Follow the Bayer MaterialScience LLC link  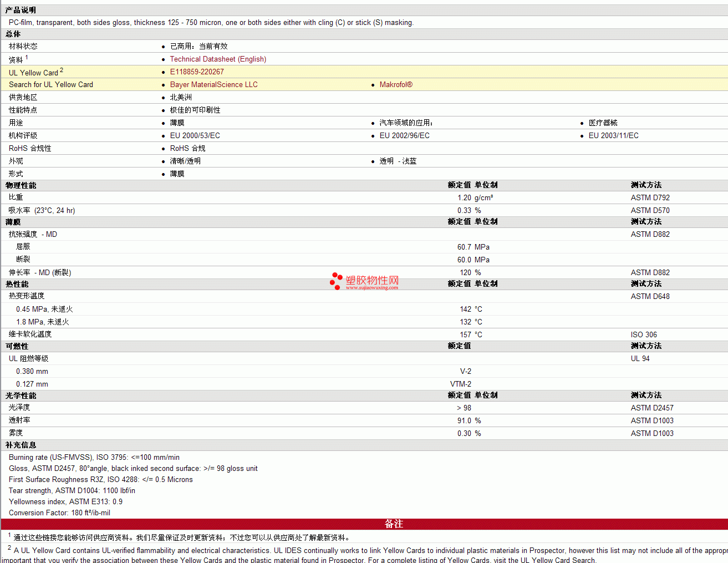tap(213, 85)
